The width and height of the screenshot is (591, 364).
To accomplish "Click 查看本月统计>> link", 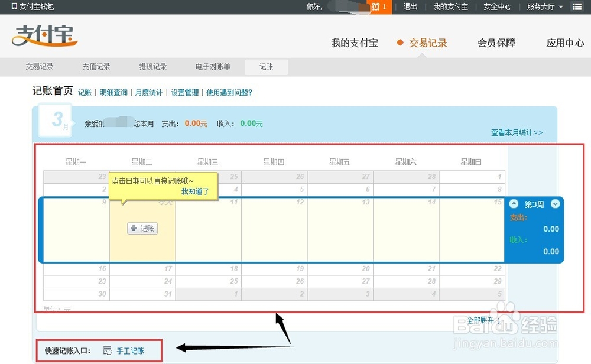I will pos(517,132).
